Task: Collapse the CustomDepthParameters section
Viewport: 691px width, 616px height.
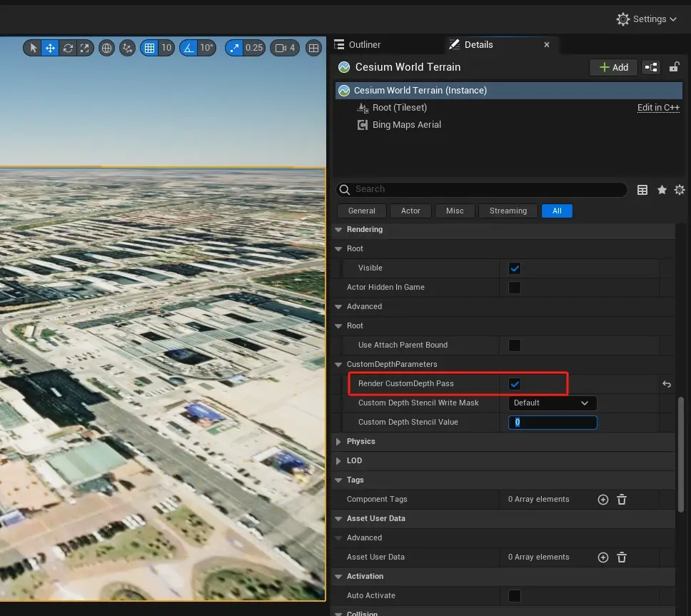Action: coord(338,365)
